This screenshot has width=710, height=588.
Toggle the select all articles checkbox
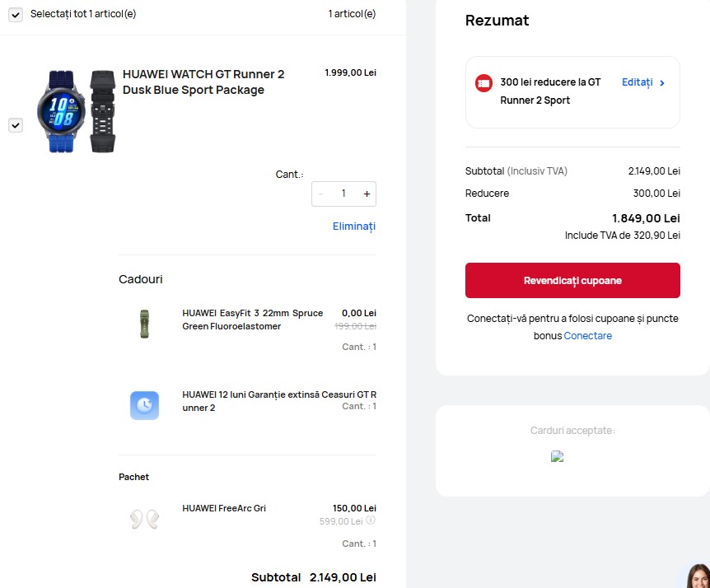point(16,15)
